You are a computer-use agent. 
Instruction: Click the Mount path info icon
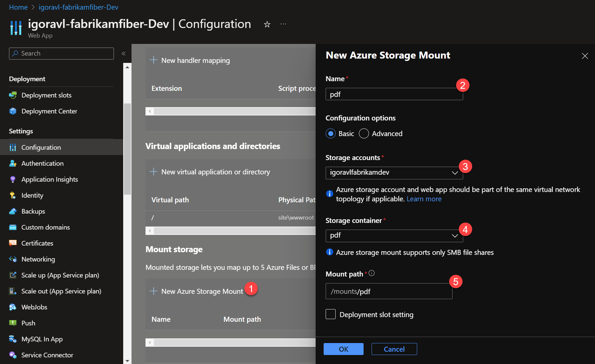coord(372,273)
